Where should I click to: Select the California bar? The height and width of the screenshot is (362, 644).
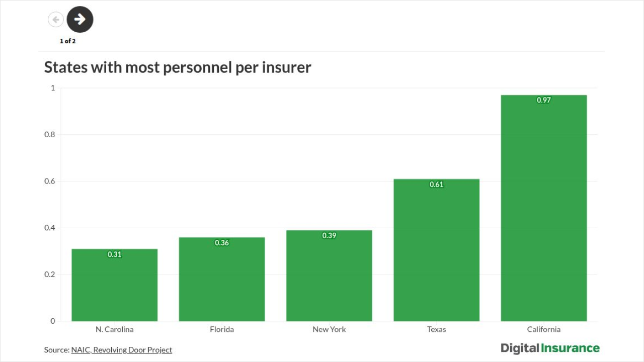pos(543,211)
